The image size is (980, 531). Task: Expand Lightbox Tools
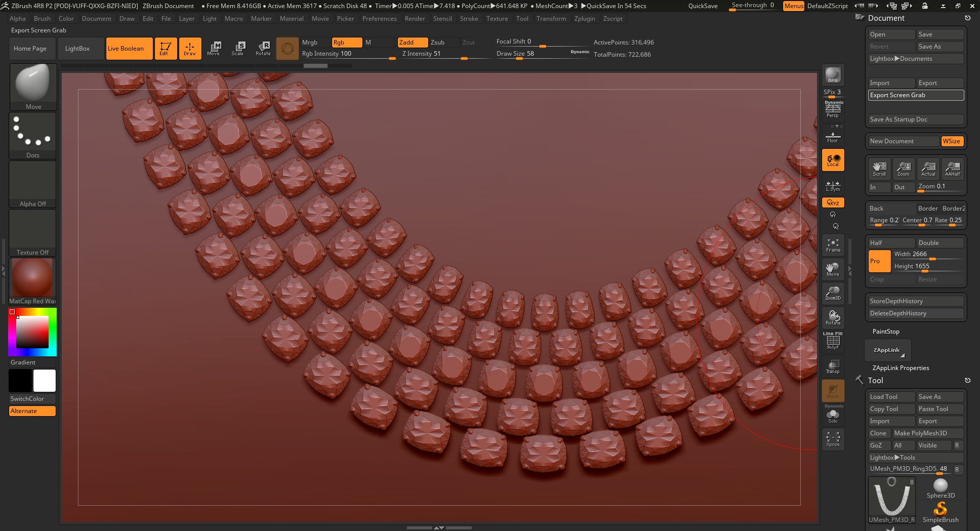[x=916, y=458]
